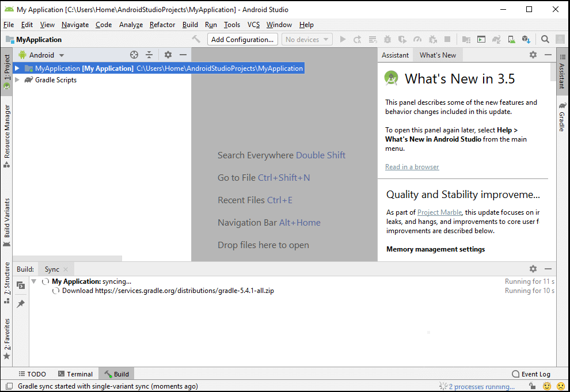Toggle tool window bars icon in status bar
This screenshot has width=570, height=392.
[x=9, y=386]
